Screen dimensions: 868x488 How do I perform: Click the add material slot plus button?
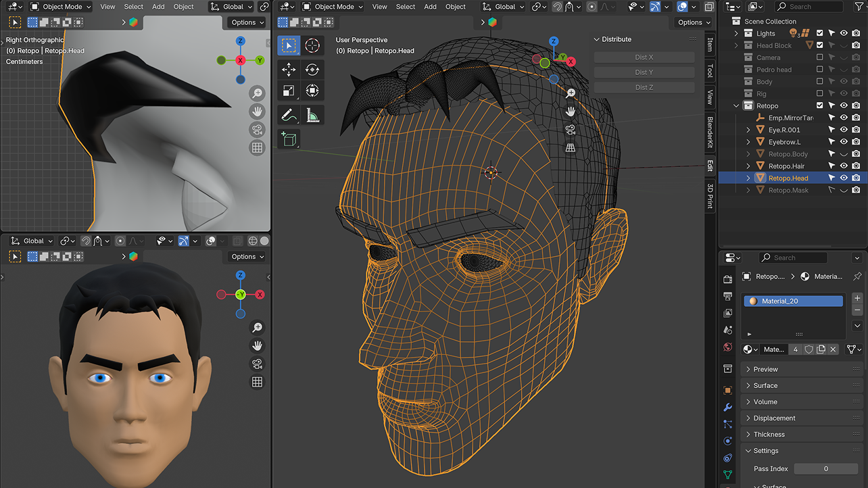tap(857, 298)
